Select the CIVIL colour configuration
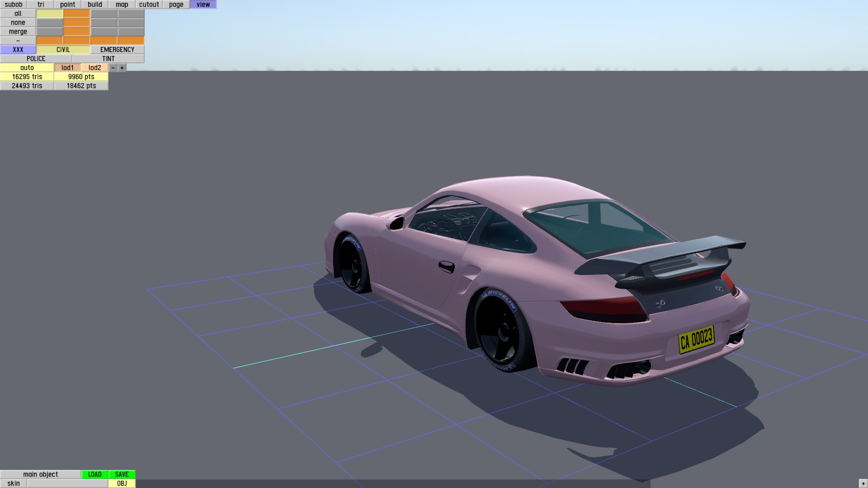868x488 pixels. point(63,50)
